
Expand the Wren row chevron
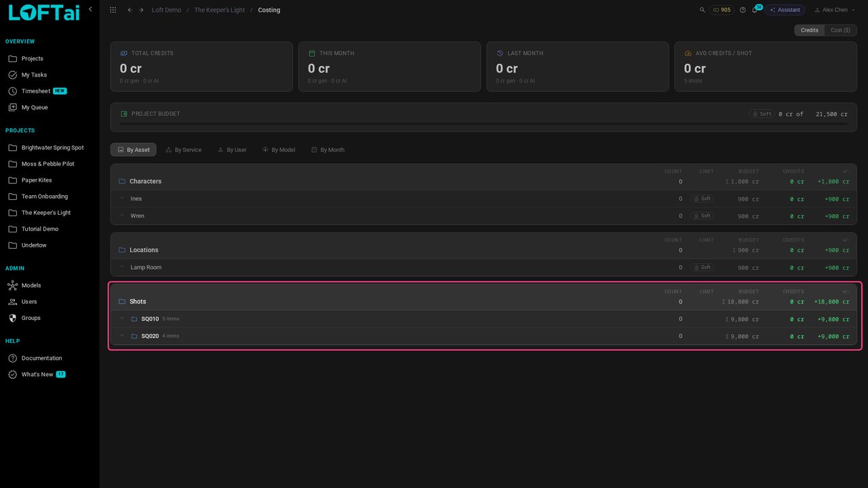tap(122, 216)
